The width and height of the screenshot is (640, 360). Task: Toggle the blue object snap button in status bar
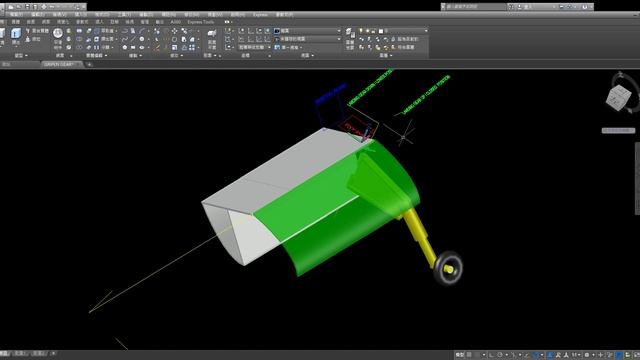point(536,355)
